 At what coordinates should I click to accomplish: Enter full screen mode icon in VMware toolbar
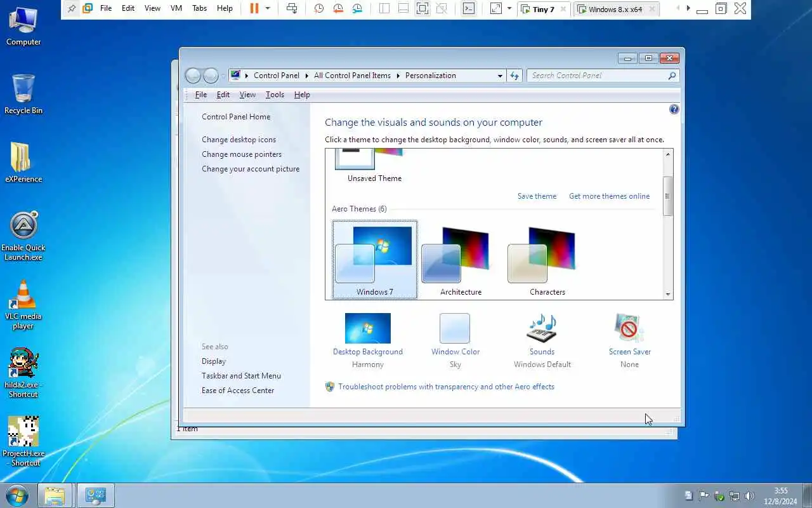pyautogui.click(x=422, y=8)
